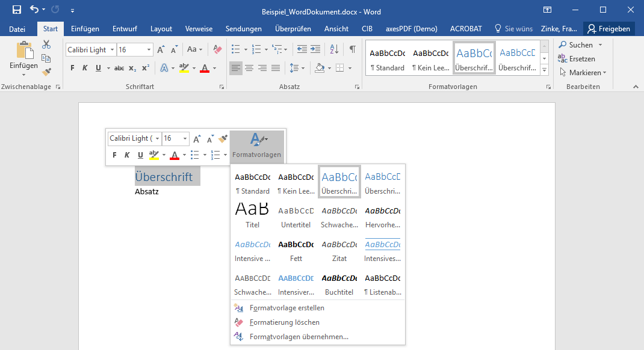
Task: Toggle strikethrough (abc) in the ribbon
Action: point(119,68)
